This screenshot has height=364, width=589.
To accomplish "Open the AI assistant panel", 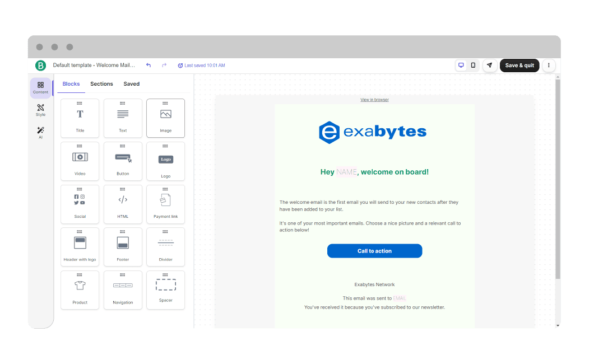I will coord(40,133).
